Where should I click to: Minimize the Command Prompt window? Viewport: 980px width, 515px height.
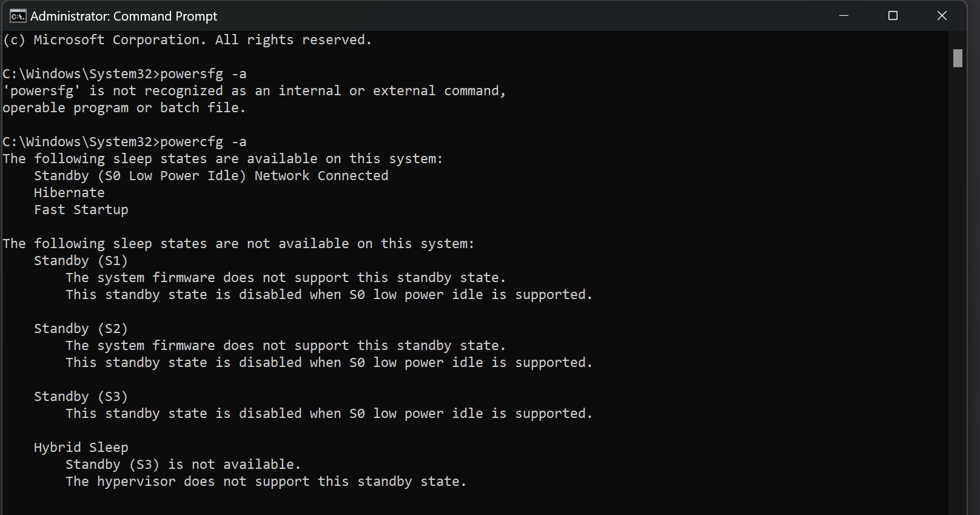pos(844,16)
